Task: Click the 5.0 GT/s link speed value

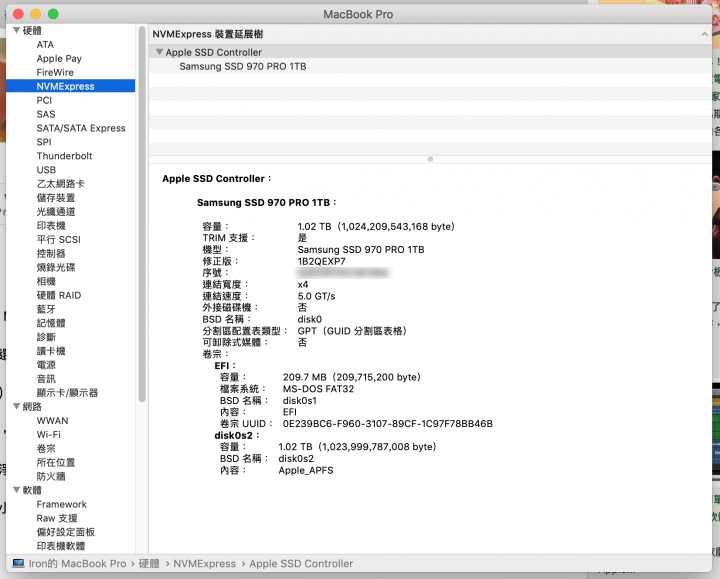Action: (316, 296)
